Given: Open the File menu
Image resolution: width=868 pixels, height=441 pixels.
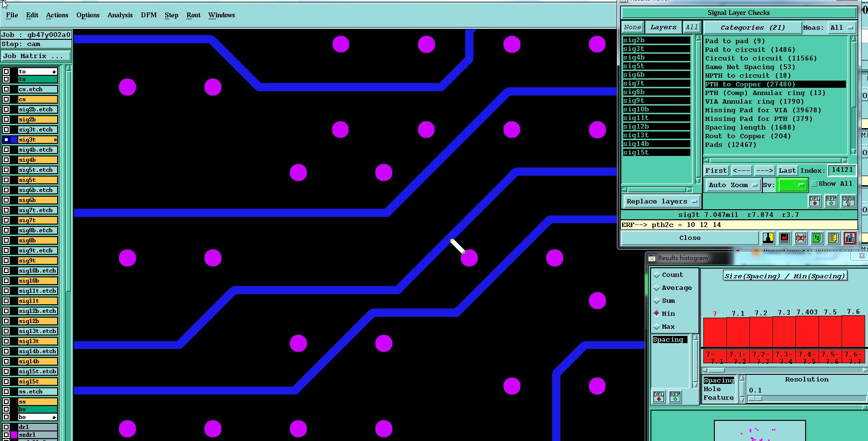Looking at the screenshot, I should tap(12, 15).
